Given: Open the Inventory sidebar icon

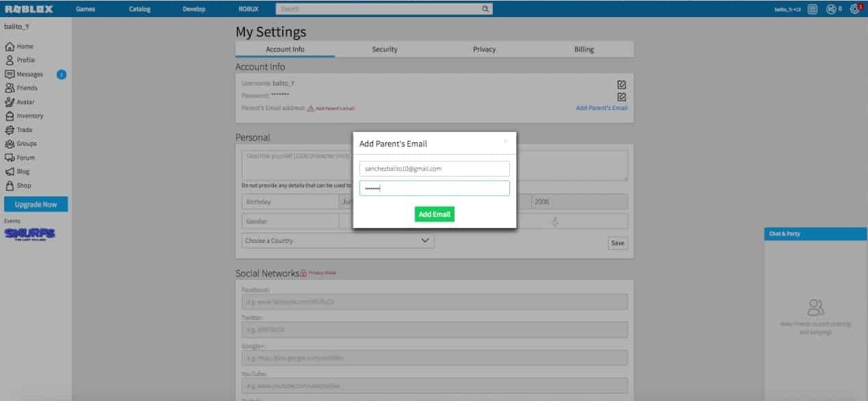Looking at the screenshot, I should point(10,116).
